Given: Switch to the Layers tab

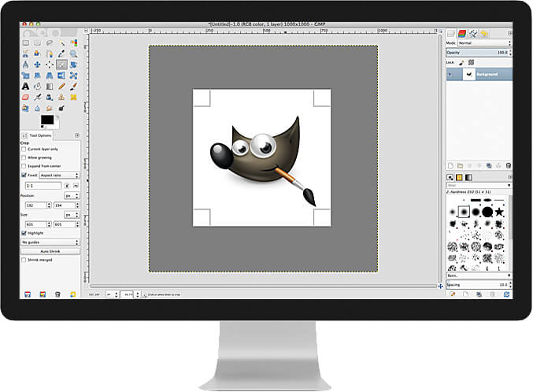Looking at the screenshot, I should point(451,33).
